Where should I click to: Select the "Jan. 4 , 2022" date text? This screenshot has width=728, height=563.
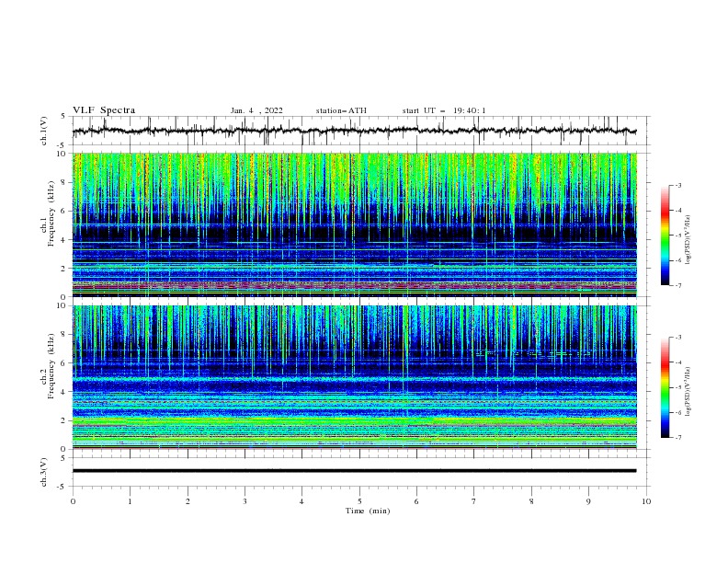point(256,110)
